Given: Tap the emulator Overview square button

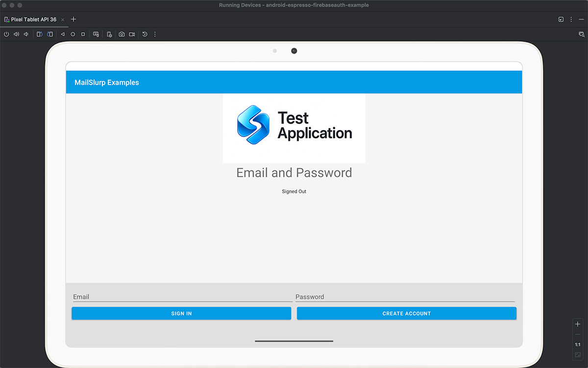Looking at the screenshot, I should pos(83,34).
